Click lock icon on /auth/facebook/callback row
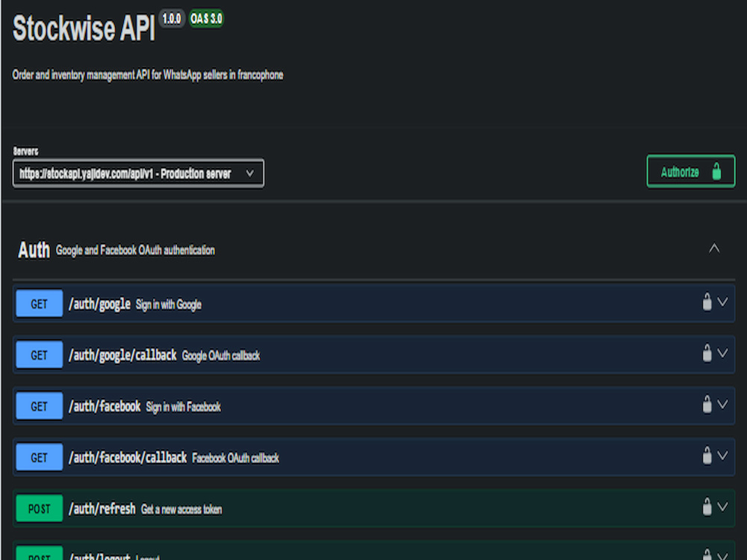The width and height of the screenshot is (747, 560). 707,455
